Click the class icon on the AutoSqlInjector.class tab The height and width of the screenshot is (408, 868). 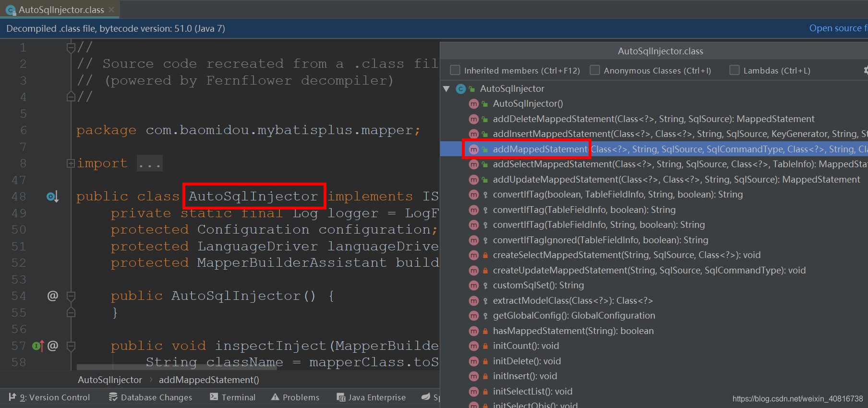[x=10, y=10]
